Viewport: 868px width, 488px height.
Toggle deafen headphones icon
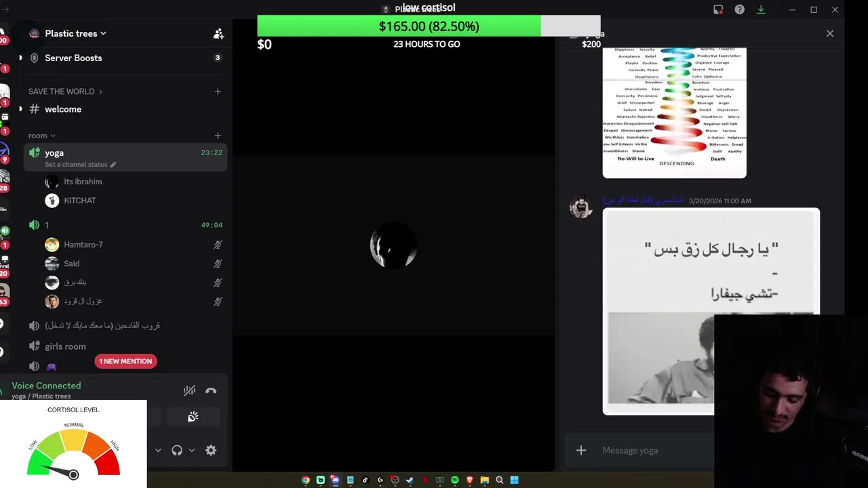click(x=177, y=450)
